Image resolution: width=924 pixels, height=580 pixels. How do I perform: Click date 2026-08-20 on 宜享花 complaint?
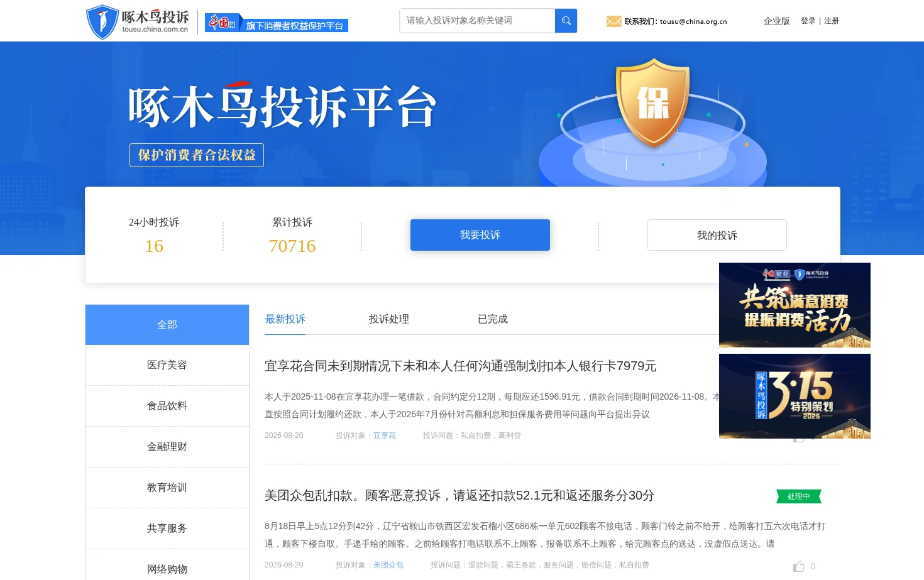284,435
